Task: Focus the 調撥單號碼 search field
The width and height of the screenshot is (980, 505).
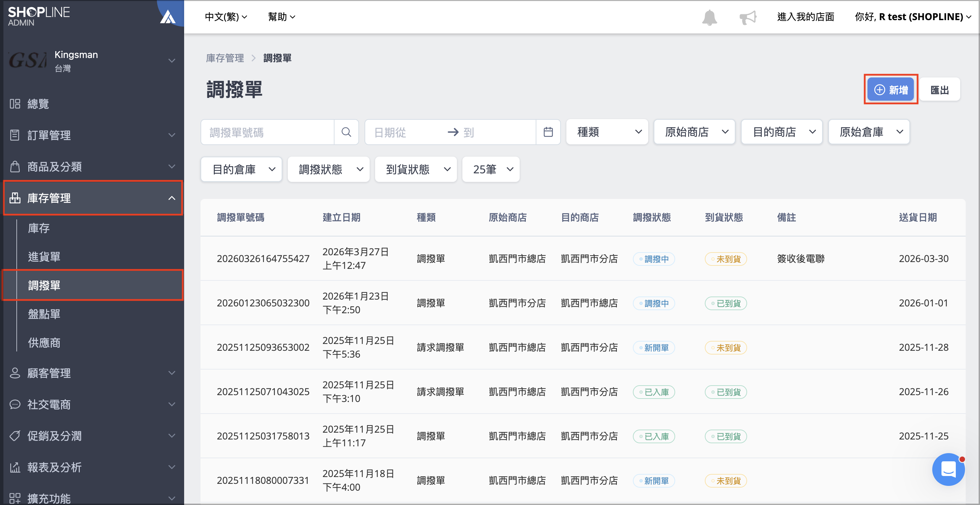Action: [x=267, y=132]
